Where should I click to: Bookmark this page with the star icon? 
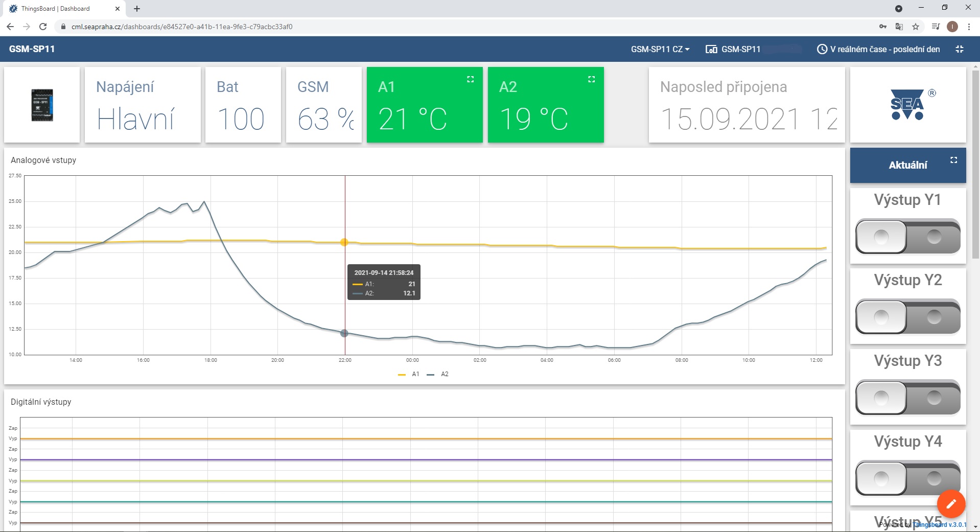[916, 27]
